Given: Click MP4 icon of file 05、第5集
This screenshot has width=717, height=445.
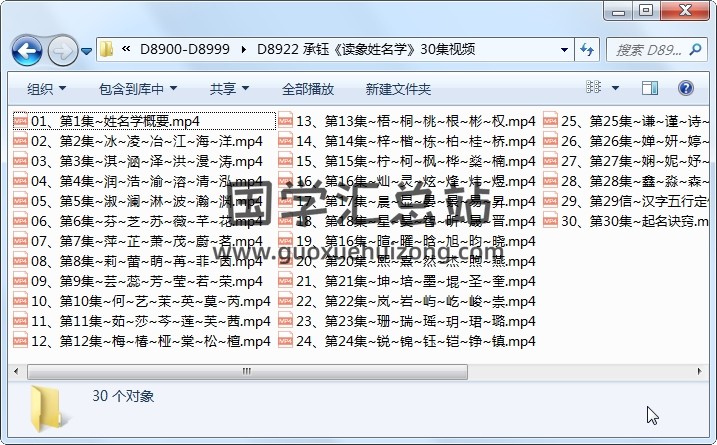Looking at the screenshot, I should point(21,201).
